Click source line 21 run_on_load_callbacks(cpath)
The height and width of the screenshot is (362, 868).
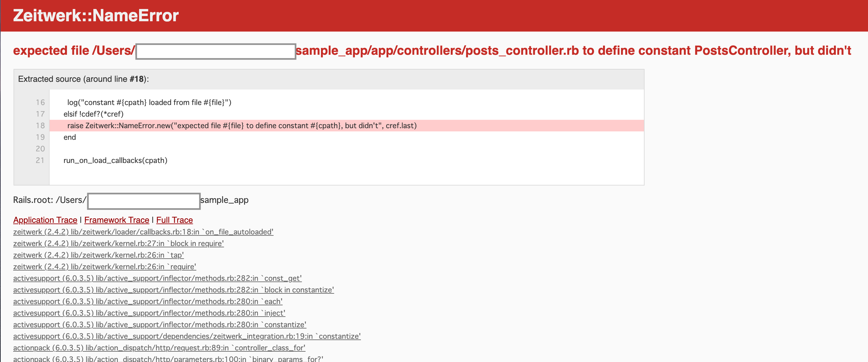click(x=115, y=160)
